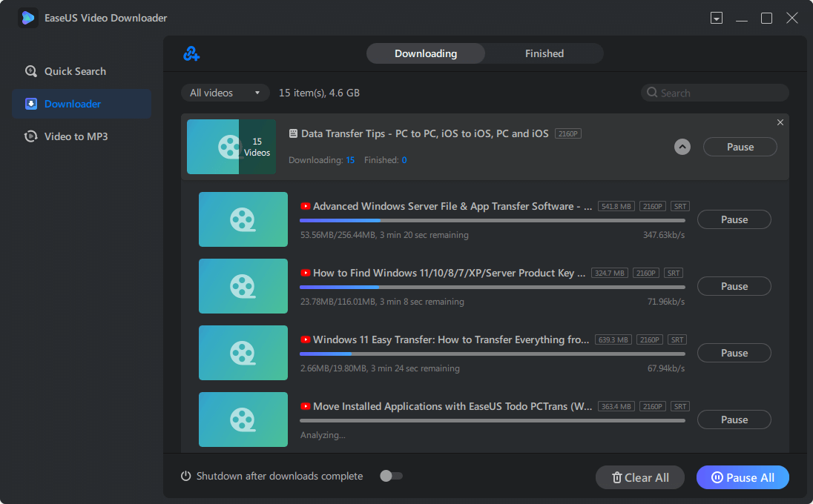Pause the Advanced Windows Server video download
813x504 pixels.
click(x=734, y=219)
